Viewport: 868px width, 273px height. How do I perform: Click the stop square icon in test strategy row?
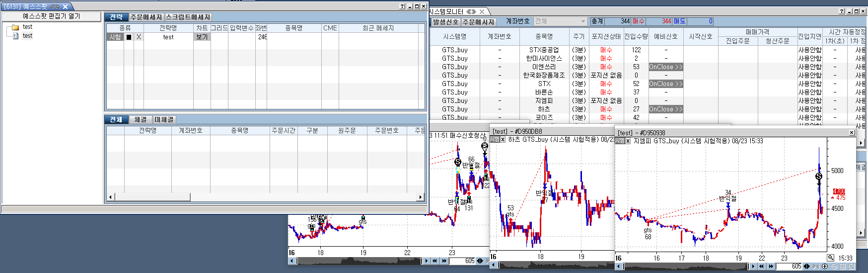coord(129,37)
